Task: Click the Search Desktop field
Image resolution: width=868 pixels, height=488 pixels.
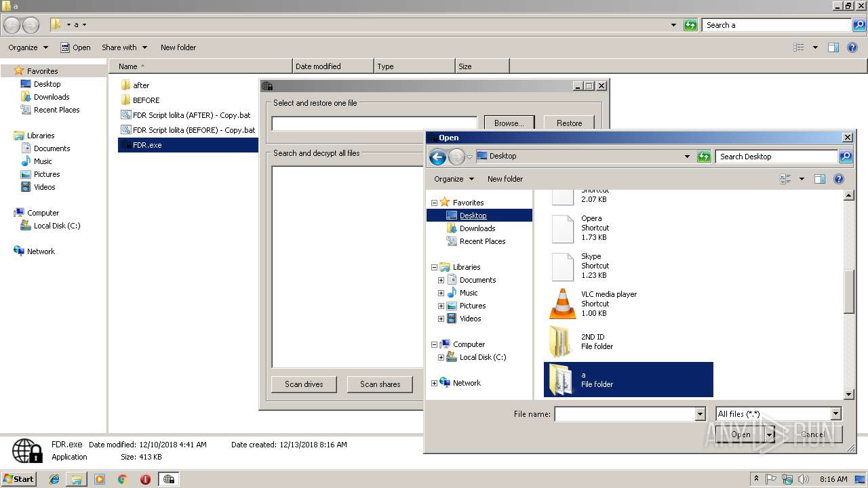Action: click(x=776, y=157)
